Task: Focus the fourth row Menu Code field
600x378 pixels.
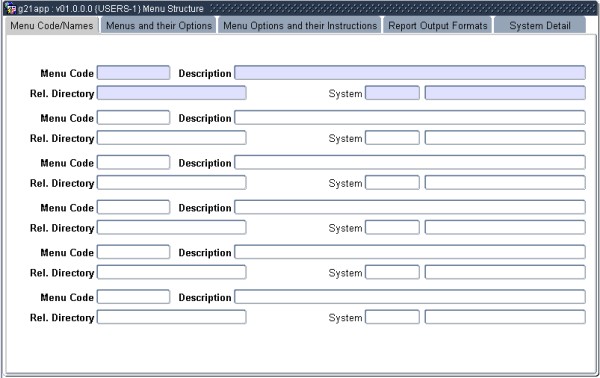Action: click(134, 207)
